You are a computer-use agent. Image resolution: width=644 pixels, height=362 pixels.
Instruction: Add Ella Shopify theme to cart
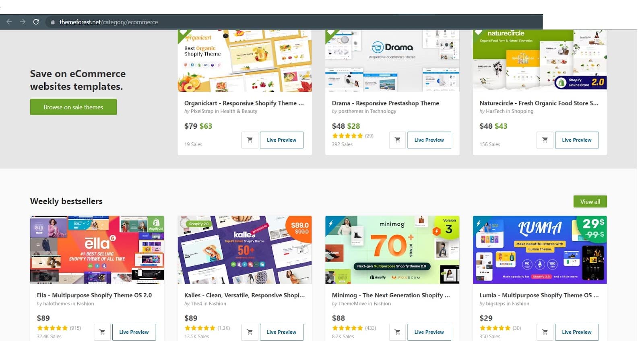tap(102, 332)
